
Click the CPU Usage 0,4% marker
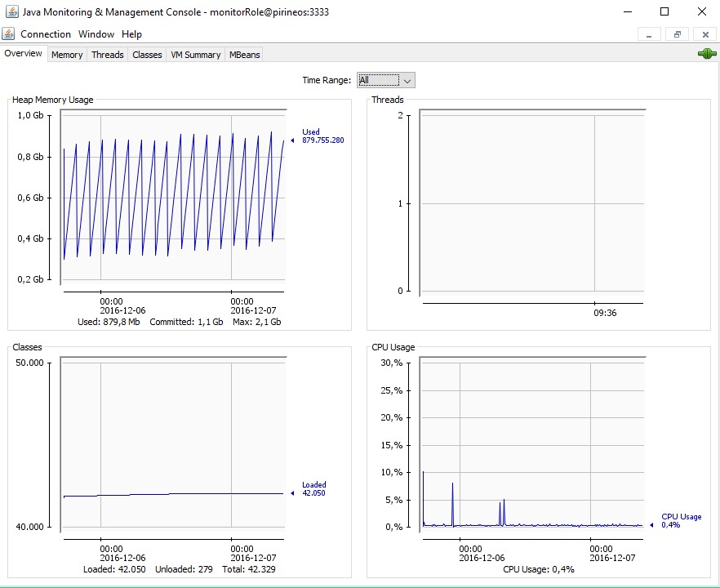click(x=676, y=520)
